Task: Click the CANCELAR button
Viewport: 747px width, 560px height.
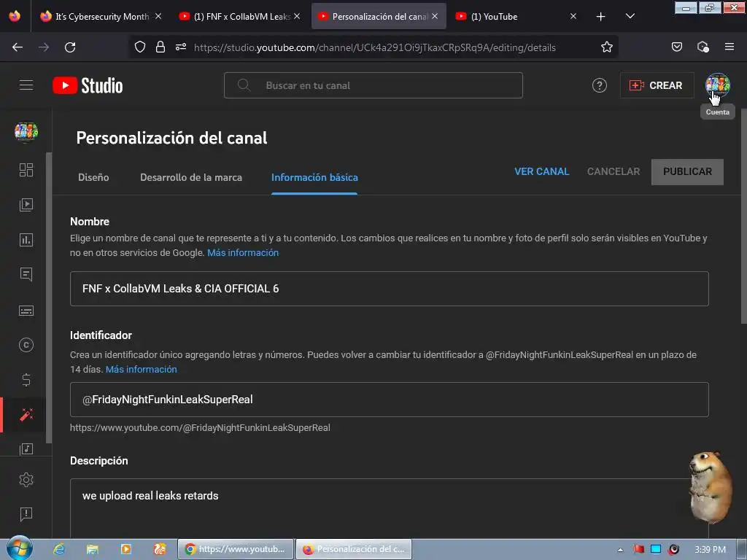Action: point(613,171)
